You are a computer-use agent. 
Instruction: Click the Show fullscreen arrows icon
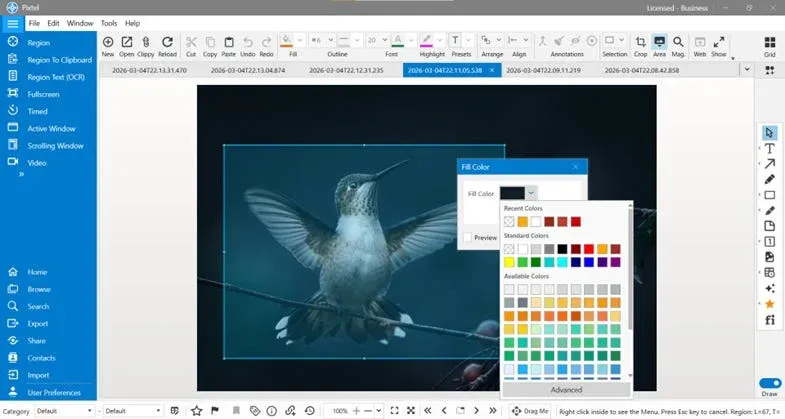719,42
